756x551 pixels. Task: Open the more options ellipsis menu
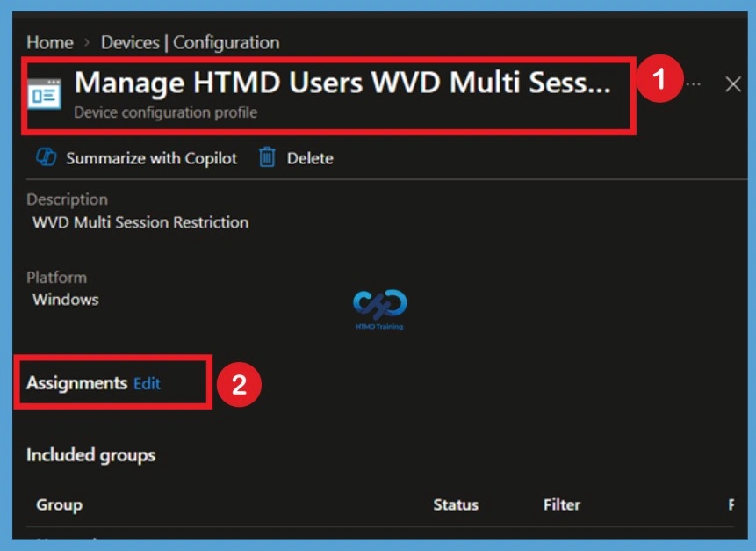pyautogui.click(x=694, y=84)
